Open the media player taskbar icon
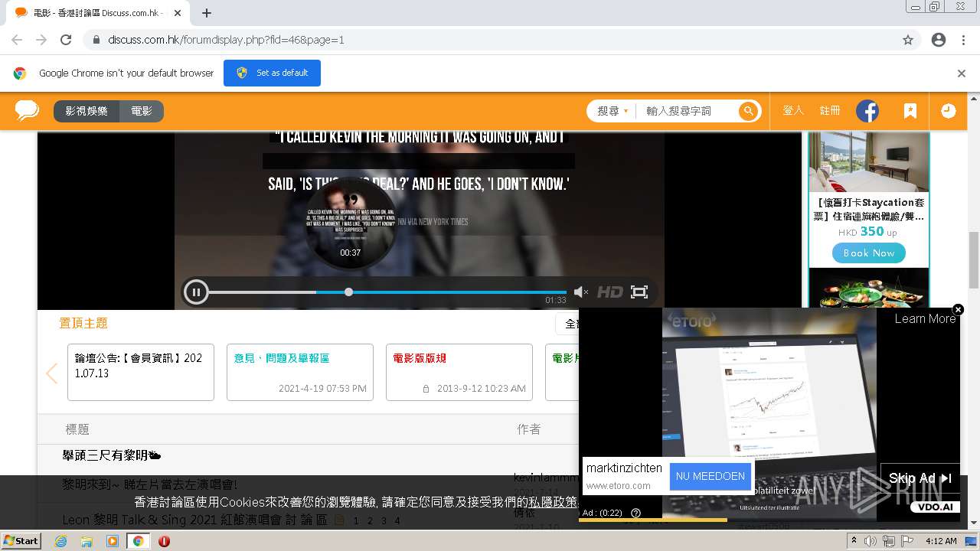Image resolution: width=980 pixels, height=551 pixels. click(113, 541)
